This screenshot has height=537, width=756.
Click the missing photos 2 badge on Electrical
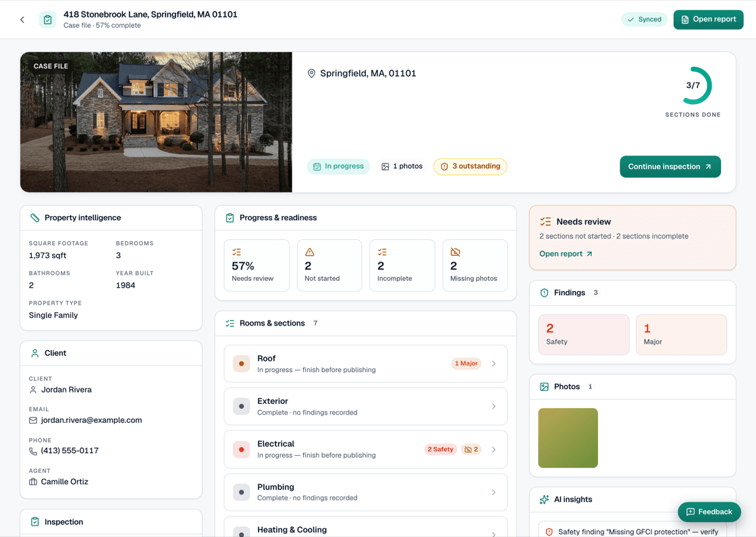(x=471, y=450)
